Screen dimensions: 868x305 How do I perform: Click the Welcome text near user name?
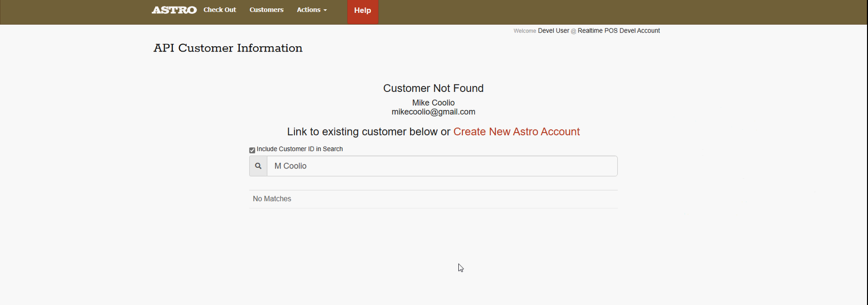[525, 31]
